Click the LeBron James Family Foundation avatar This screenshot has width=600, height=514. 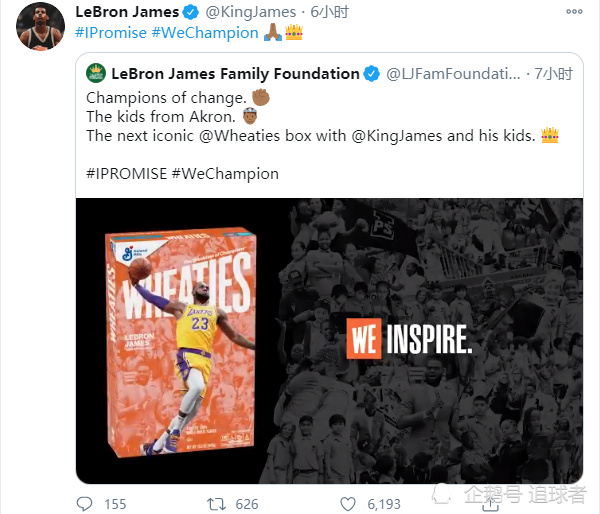point(96,73)
